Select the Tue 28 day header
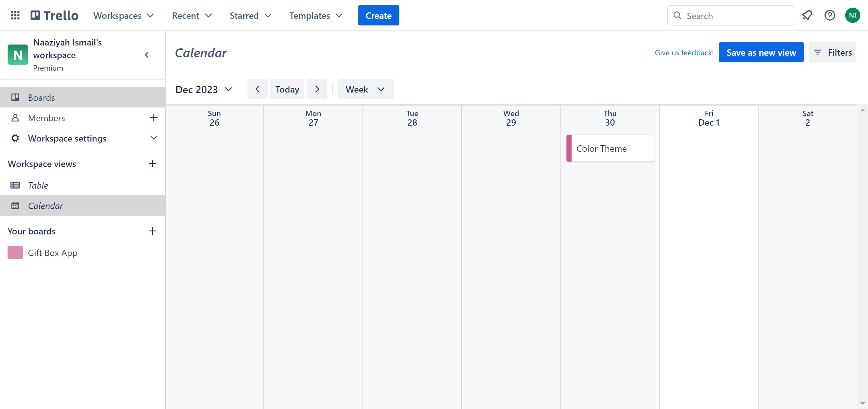The height and width of the screenshot is (409, 868). 412,118
